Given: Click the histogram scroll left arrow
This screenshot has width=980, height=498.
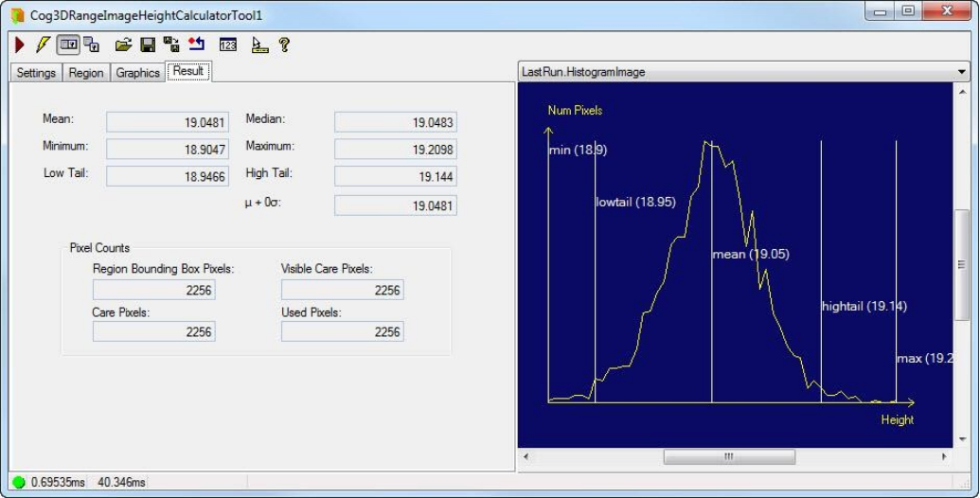Looking at the screenshot, I should [x=526, y=456].
